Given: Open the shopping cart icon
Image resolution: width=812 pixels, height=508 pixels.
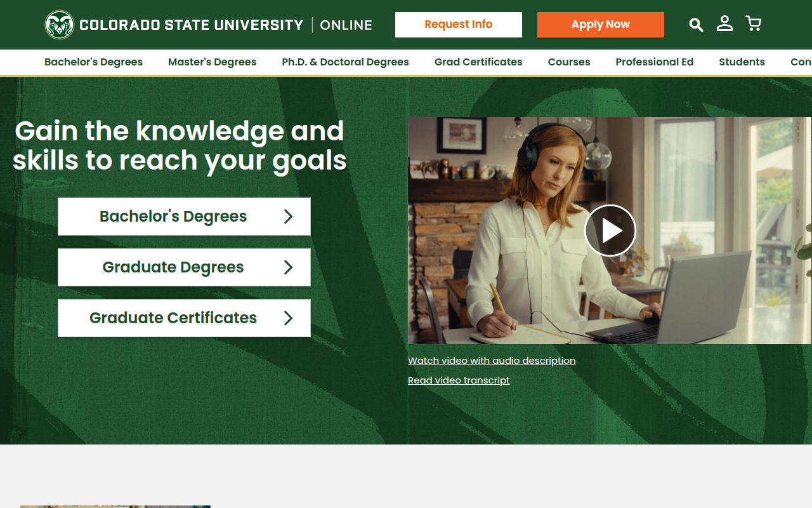Looking at the screenshot, I should coord(753,24).
